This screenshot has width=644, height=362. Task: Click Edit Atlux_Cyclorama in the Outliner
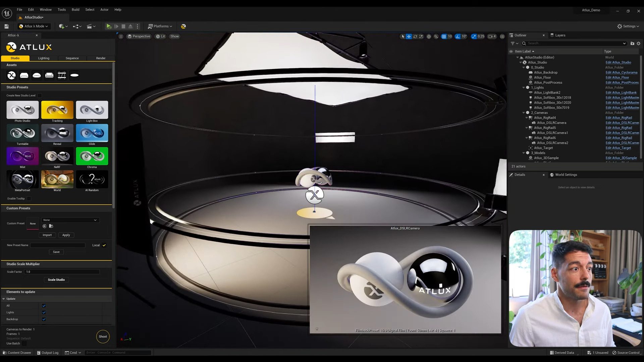pyautogui.click(x=621, y=72)
